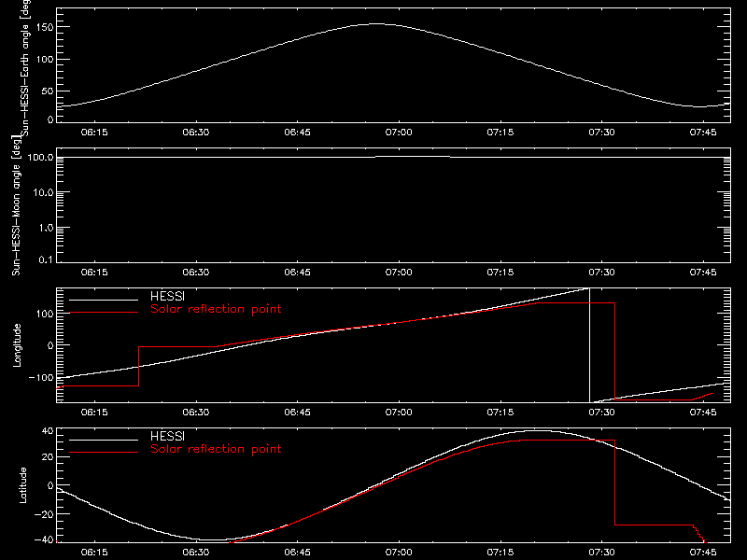
Task: Click the 150 tick on the Sun-HESSI-Earth angle axis
Action: pos(45,28)
